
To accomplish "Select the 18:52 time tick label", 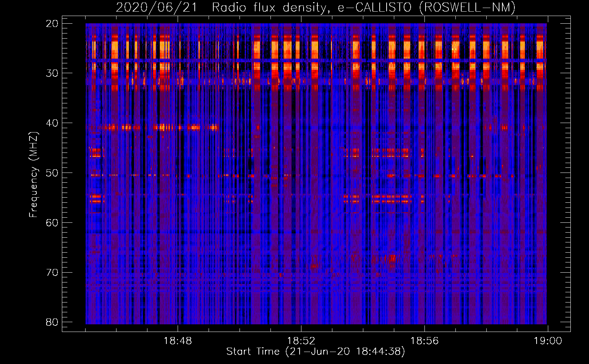I will click(x=301, y=341).
